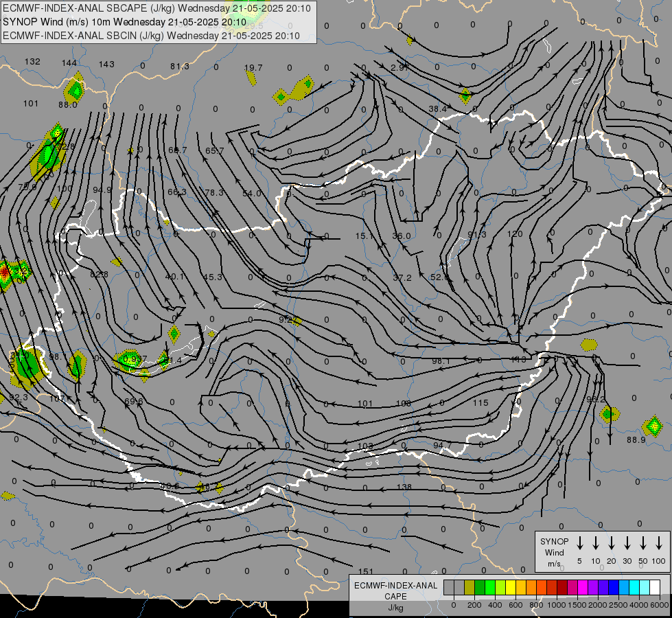This screenshot has height=618, width=672.
Task: Click the 50 m/s wind arrow in legend
Action: click(643, 543)
